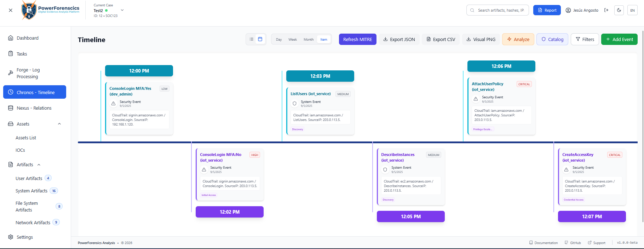Open Settings gear in sidebar
The width and height of the screenshot is (644, 249).
click(11, 237)
